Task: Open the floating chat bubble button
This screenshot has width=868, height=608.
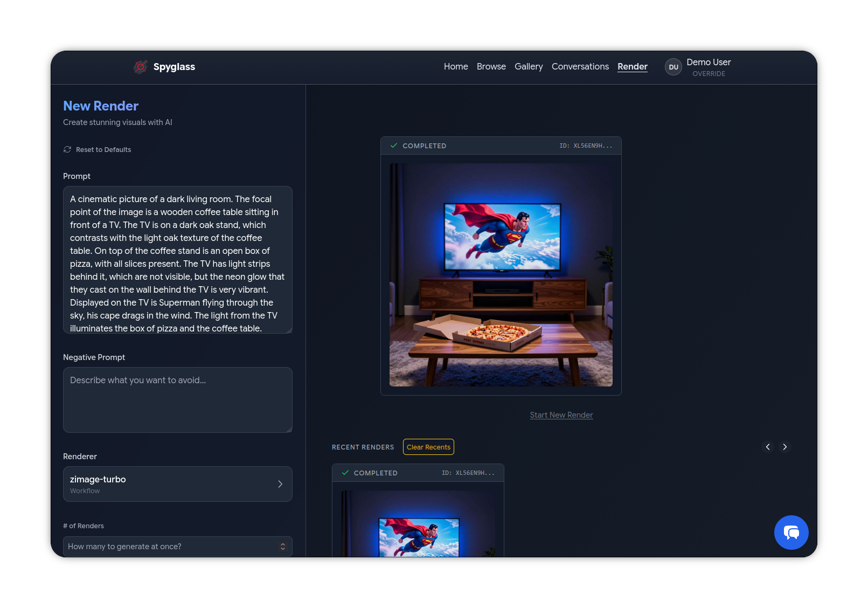Action: pyautogui.click(x=791, y=533)
